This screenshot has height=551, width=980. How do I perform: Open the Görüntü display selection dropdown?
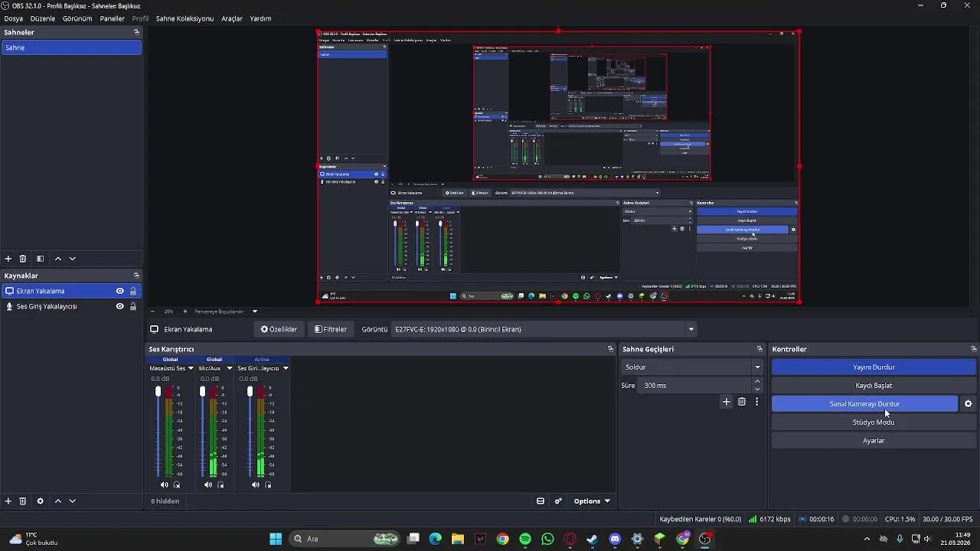[544, 329]
